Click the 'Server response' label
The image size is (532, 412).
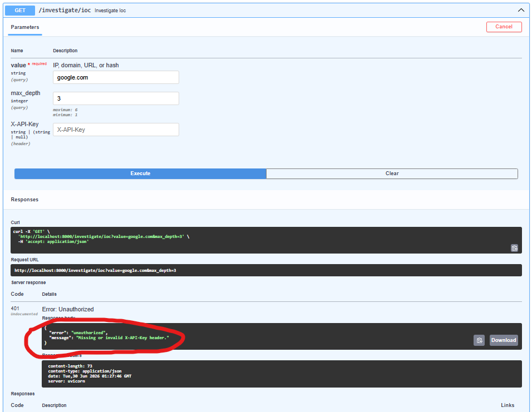tap(28, 282)
